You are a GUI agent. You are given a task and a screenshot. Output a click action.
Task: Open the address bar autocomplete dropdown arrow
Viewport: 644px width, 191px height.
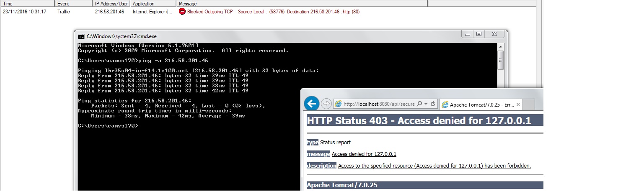point(426,104)
